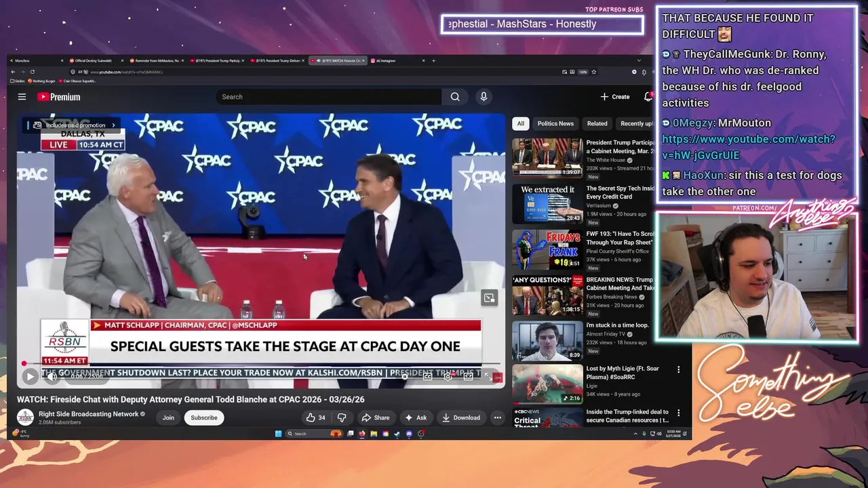Open Right Side Broadcasting Network channel name
The height and width of the screenshot is (488, 868).
[x=89, y=414]
